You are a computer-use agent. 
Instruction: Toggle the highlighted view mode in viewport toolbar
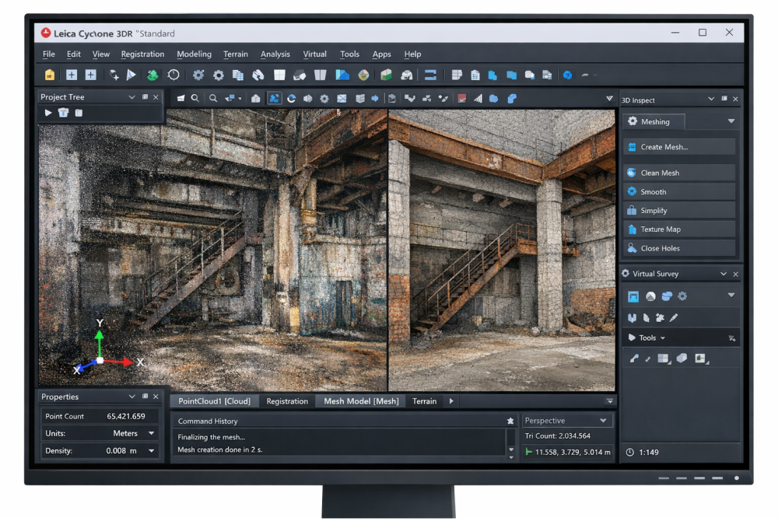coord(274,99)
